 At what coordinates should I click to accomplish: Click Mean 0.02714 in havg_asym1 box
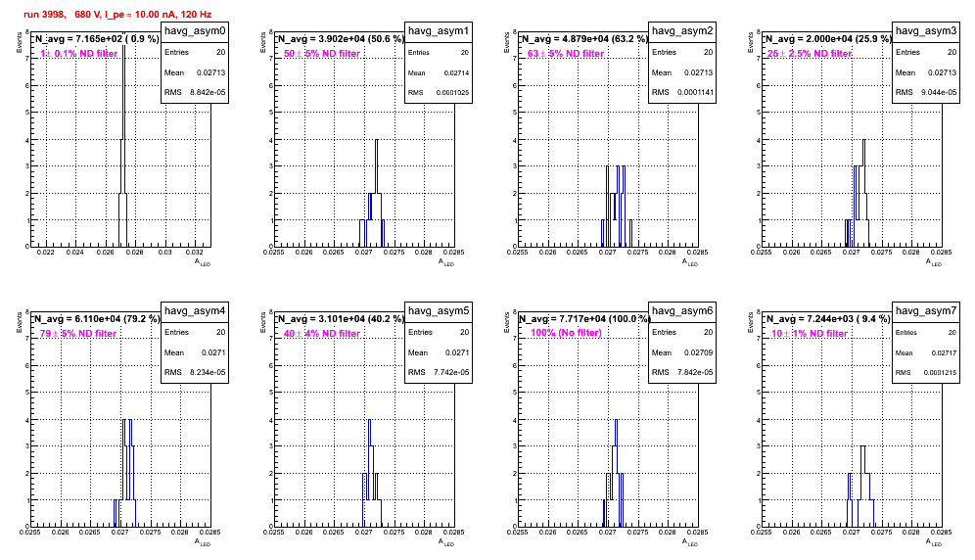tap(439, 72)
